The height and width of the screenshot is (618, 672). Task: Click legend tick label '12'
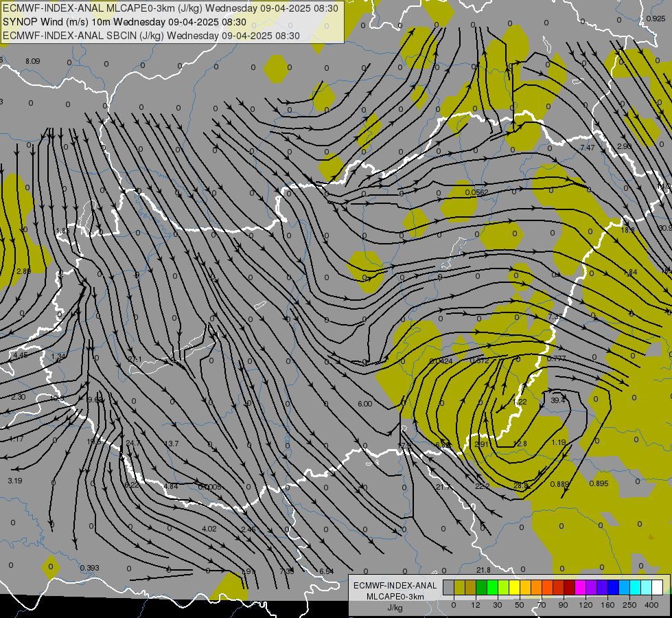coord(476,605)
